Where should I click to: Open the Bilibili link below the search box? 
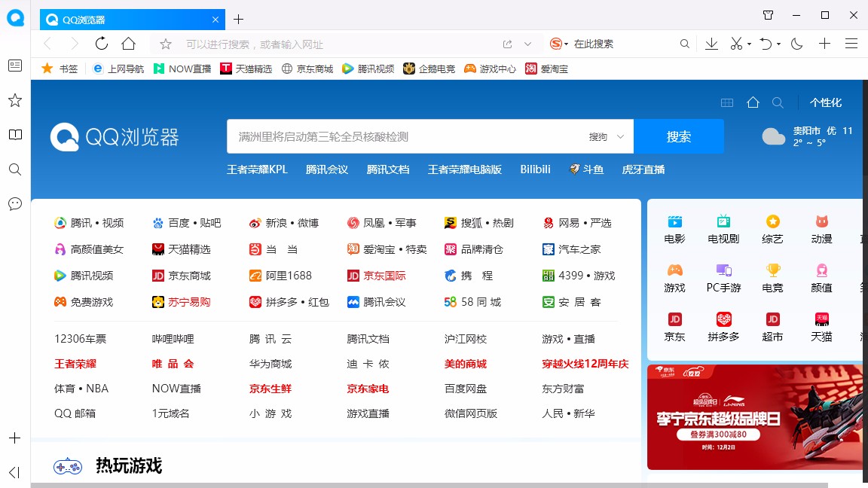click(535, 169)
